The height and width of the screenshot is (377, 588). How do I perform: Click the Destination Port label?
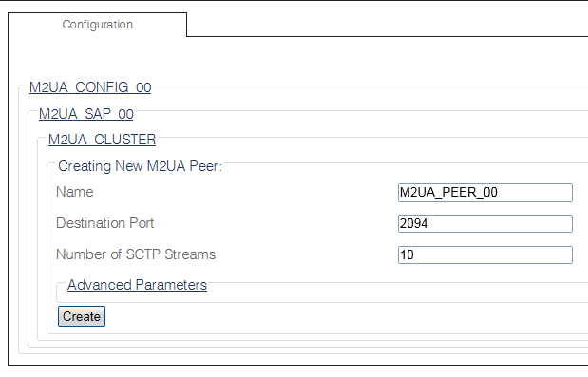click(x=105, y=223)
